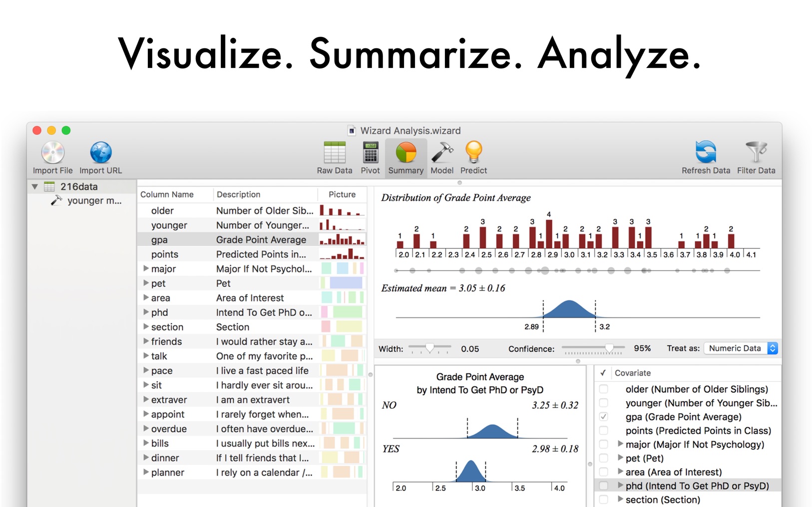Click the 'Number of Younger...' description cell
Viewport: 812px width, 507px height.
point(263,225)
